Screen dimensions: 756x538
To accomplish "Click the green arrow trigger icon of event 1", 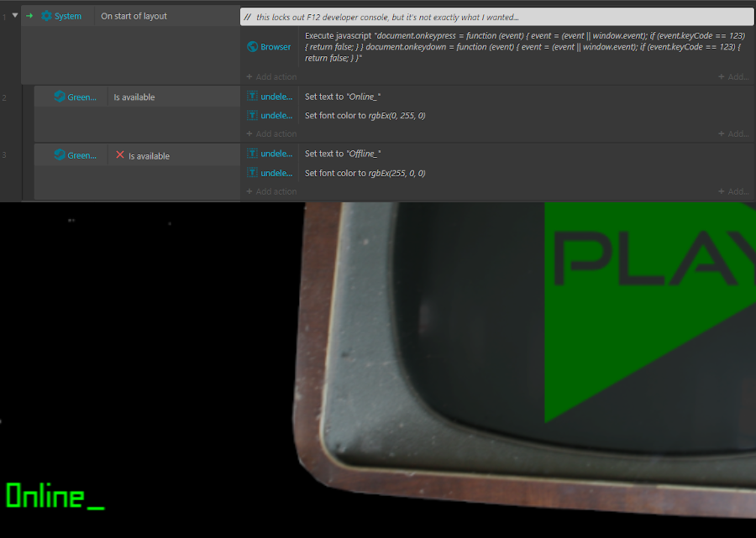I will [x=29, y=16].
